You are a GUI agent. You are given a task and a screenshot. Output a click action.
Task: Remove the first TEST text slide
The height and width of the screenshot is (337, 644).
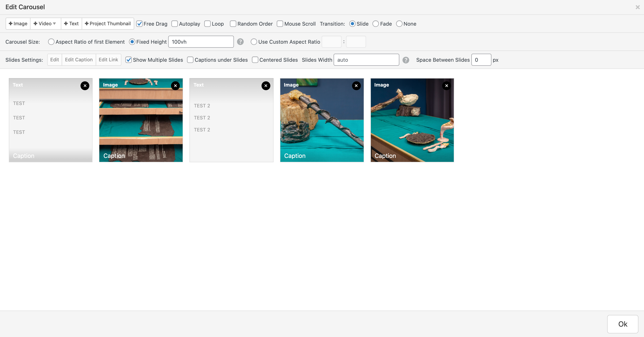85,86
